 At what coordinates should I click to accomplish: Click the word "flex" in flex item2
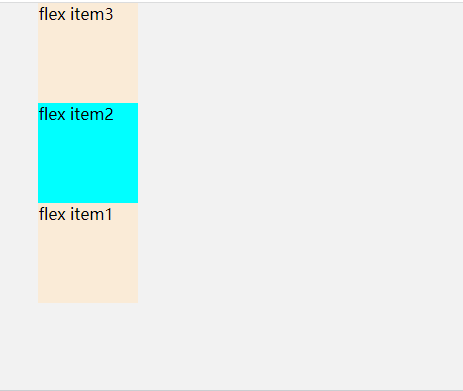click(x=52, y=114)
